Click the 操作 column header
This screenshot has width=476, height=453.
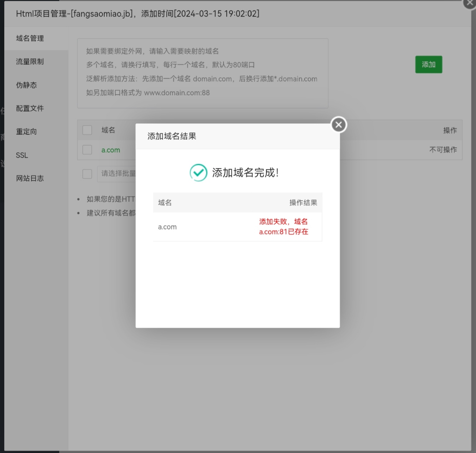pyautogui.click(x=450, y=130)
